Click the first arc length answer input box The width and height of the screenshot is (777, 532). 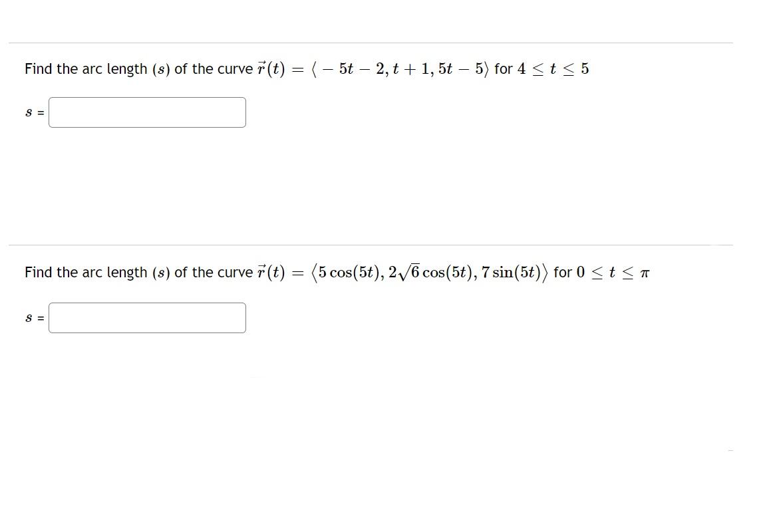tap(147, 112)
